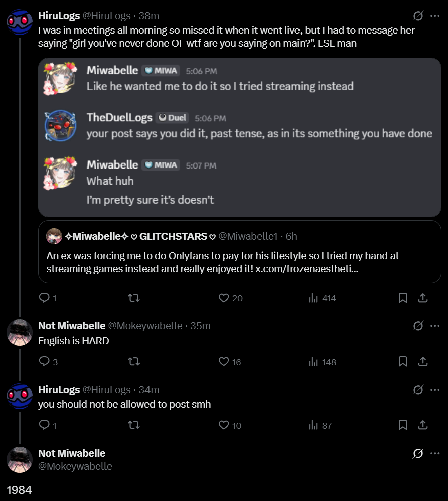
Task: Share the post with 414 views
Action: [423, 298]
